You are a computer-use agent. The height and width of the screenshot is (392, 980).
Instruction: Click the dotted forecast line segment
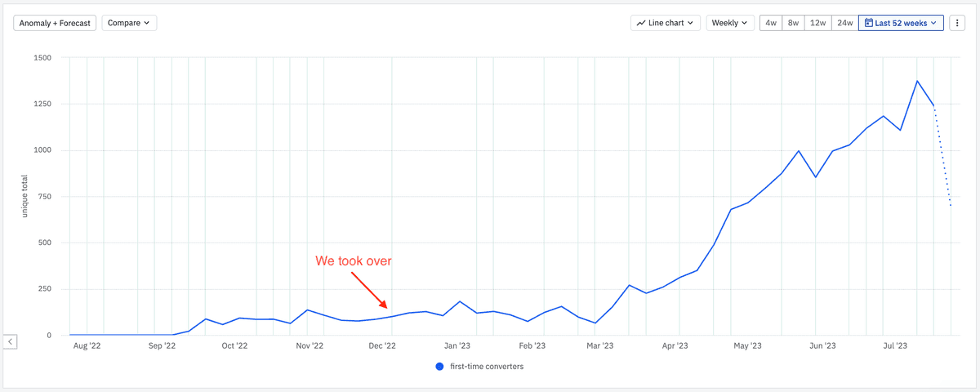942,155
